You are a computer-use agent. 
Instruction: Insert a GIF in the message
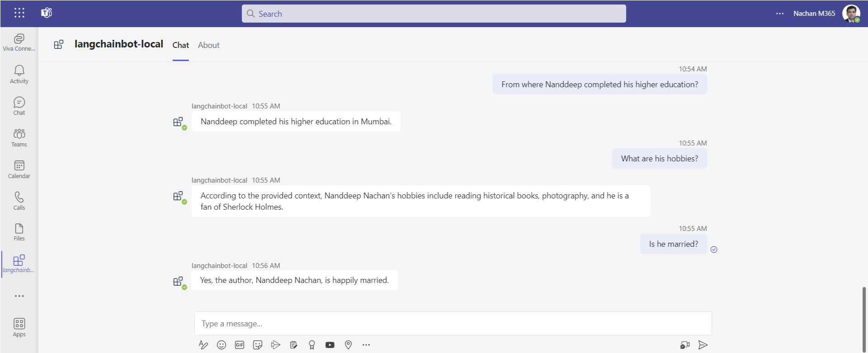(x=240, y=345)
